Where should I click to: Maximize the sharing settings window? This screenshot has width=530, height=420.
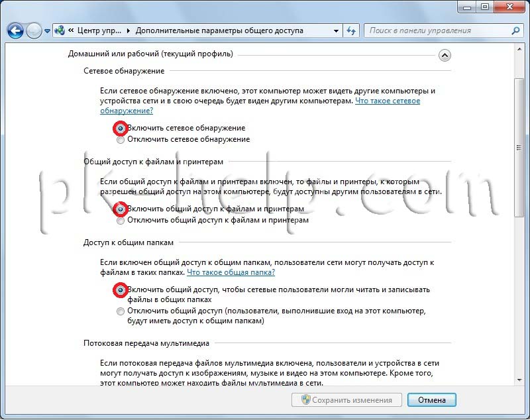pos(484,7)
